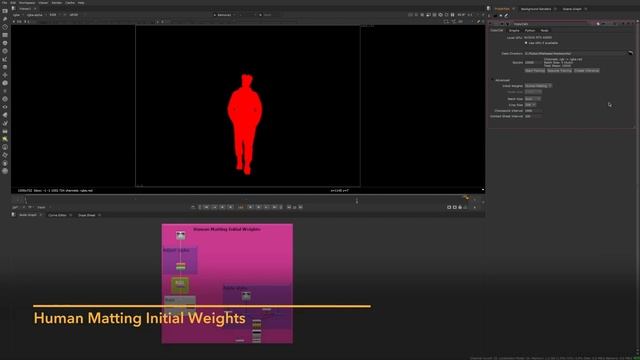The height and width of the screenshot is (360, 640).
Task: Click the pencil icon under Properties tab
Action: [507, 16]
